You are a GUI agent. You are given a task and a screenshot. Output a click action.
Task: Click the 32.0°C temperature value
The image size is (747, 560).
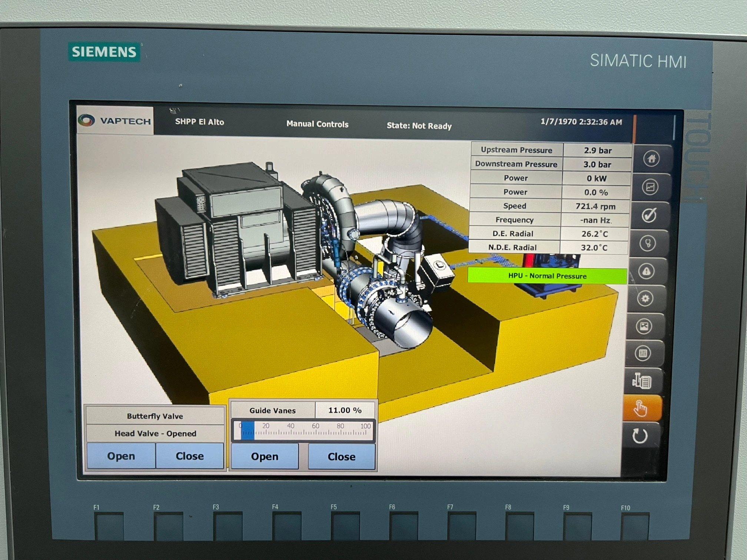[594, 248]
